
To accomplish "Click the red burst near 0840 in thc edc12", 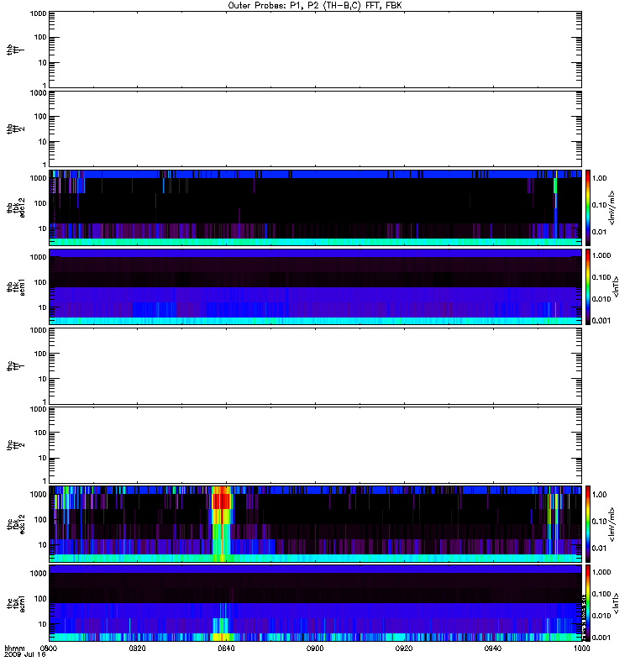I will pyautogui.click(x=222, y=501).
